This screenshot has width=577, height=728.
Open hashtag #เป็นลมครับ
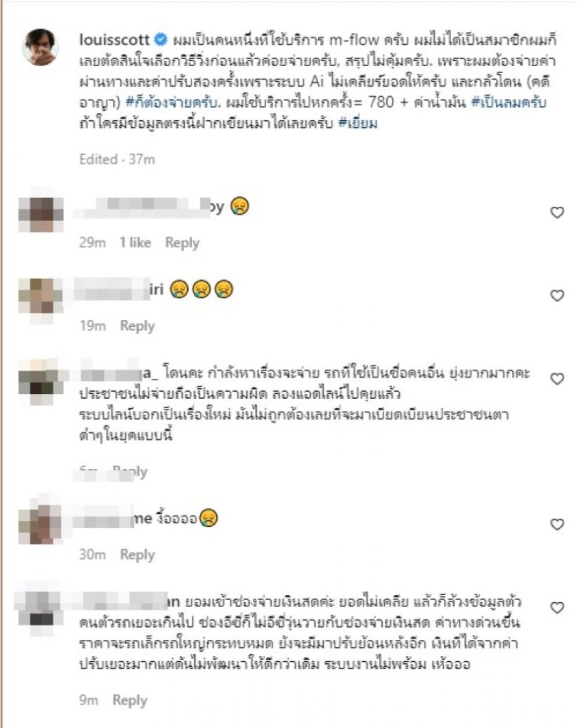tap(509, 102)
